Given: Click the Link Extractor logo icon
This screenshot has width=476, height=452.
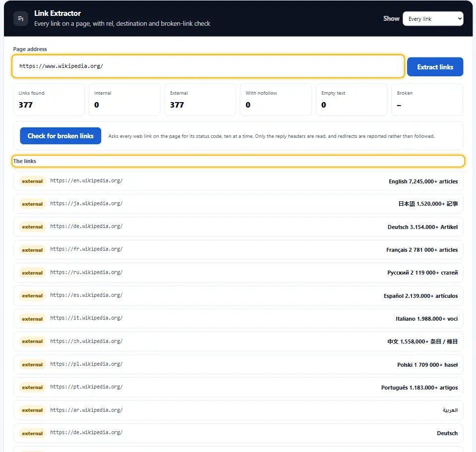Looking at the screenshot, I should [21, 18].
